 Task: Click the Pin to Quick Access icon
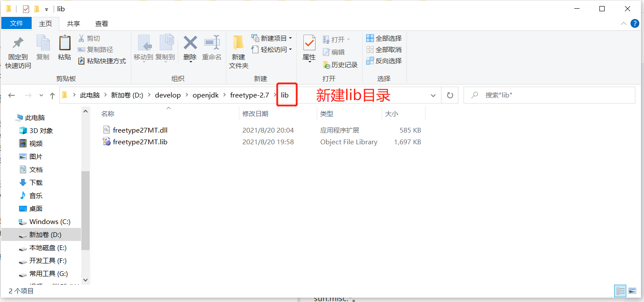pos(18,43)
